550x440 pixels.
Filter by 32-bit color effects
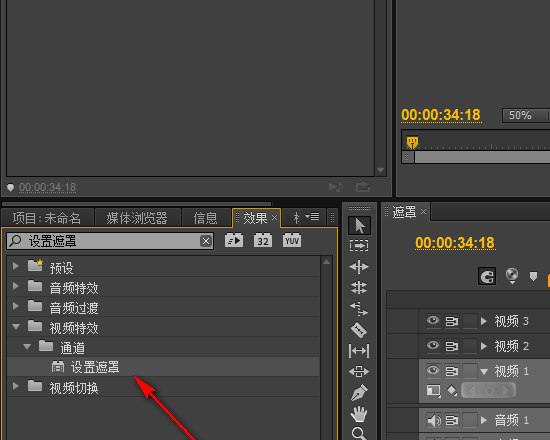(x=263, y=241)
